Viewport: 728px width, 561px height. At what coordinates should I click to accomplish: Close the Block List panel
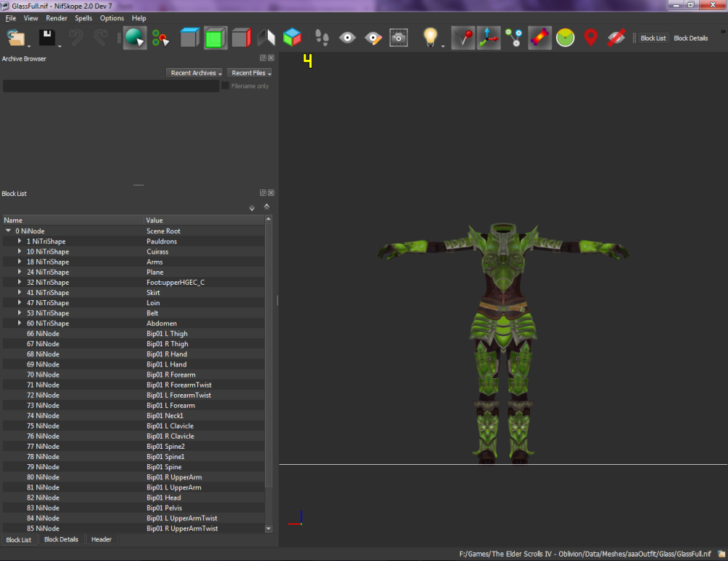tap(271, 193)
